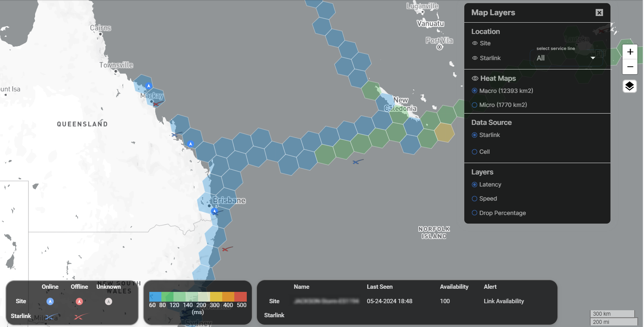This screenshot has height=327, width=644.
Task: Toggle the map layers stack icon
Action: pyautogui.click(x=630, y=86)
